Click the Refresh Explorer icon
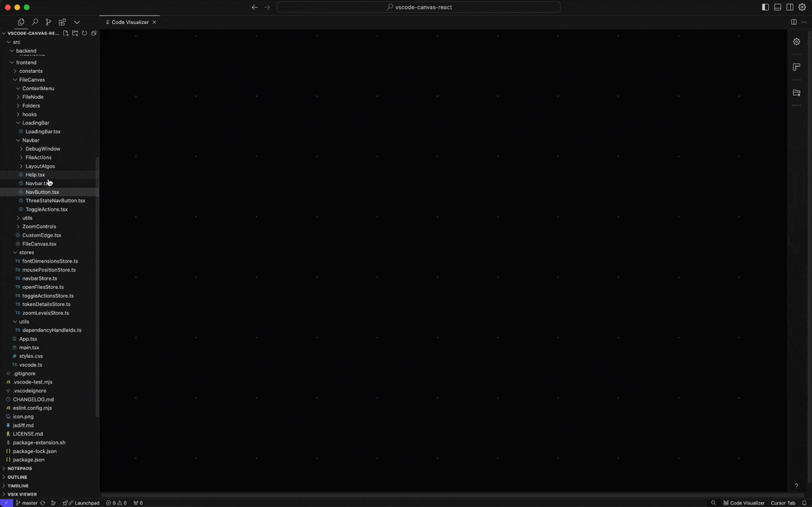This screenshot has height=507, width=812. click(84, 34)
